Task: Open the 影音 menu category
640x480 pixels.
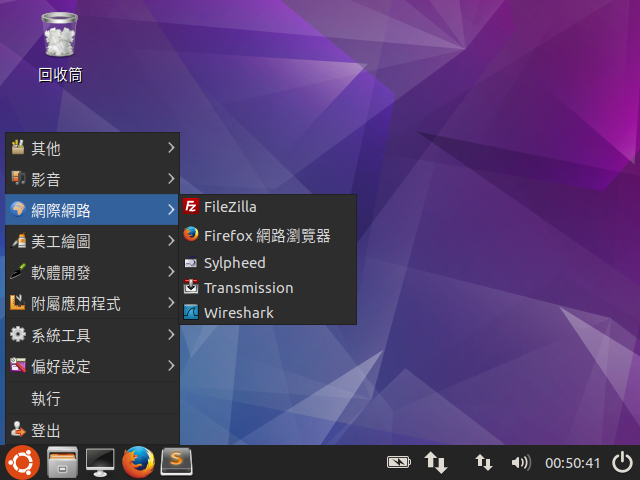Action: [x=92, y=179]
